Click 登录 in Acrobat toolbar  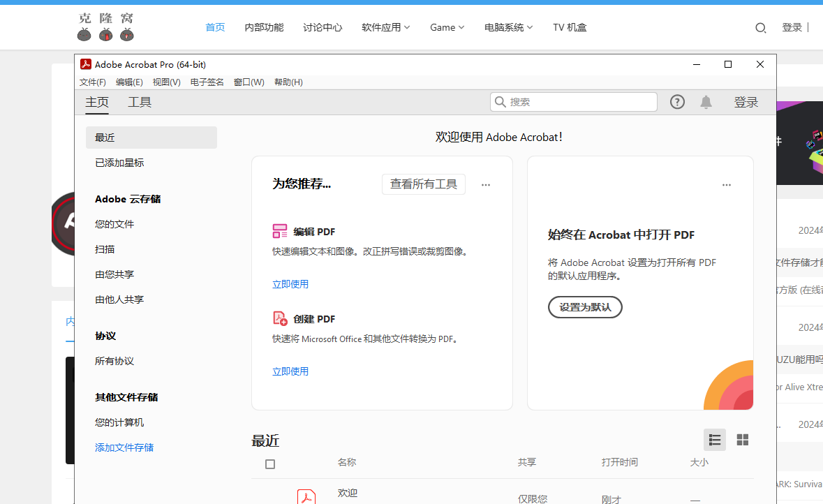(x=746, y=103)
